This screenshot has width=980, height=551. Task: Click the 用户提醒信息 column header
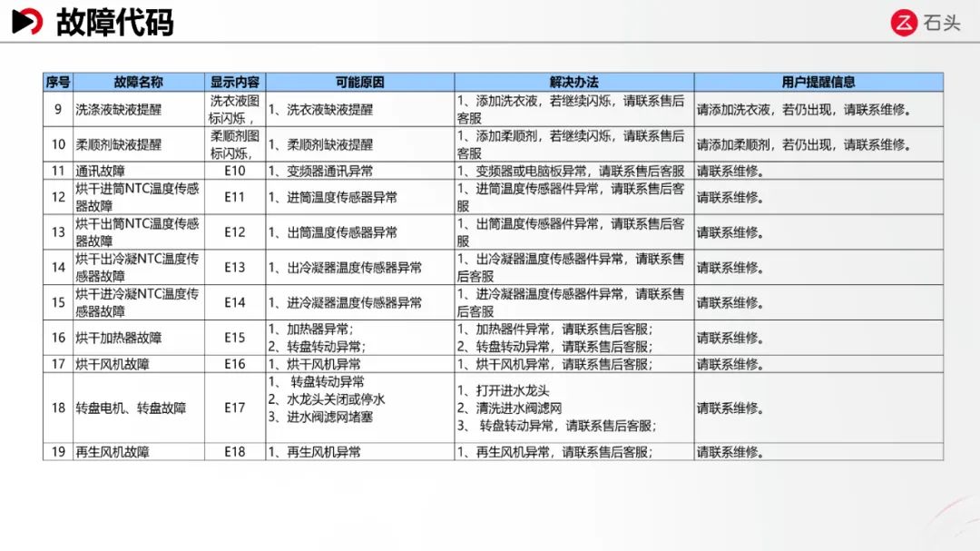tap(818, 82)
